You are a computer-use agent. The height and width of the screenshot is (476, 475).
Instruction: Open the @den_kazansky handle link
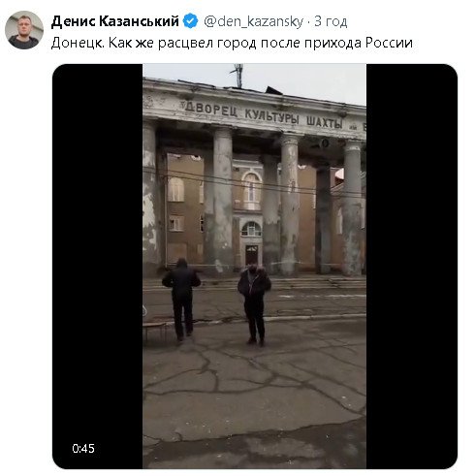pos(254,21)
